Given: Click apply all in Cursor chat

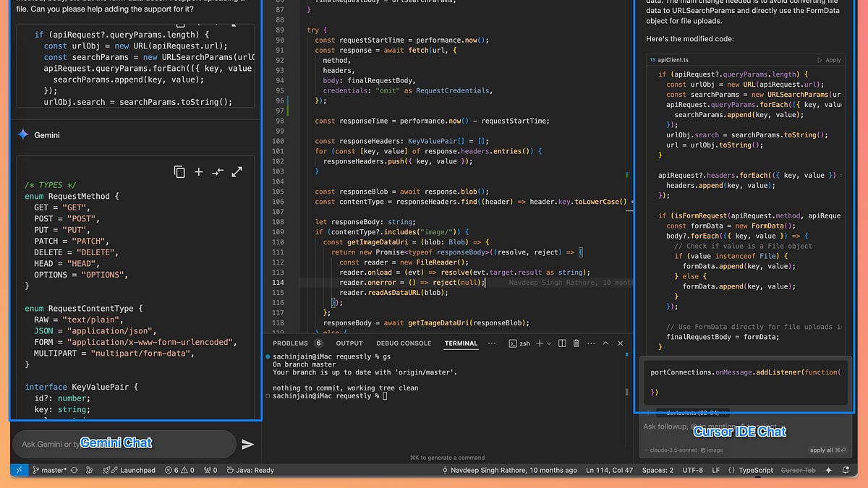Looking at the screenshot, I should click(827, 450).
